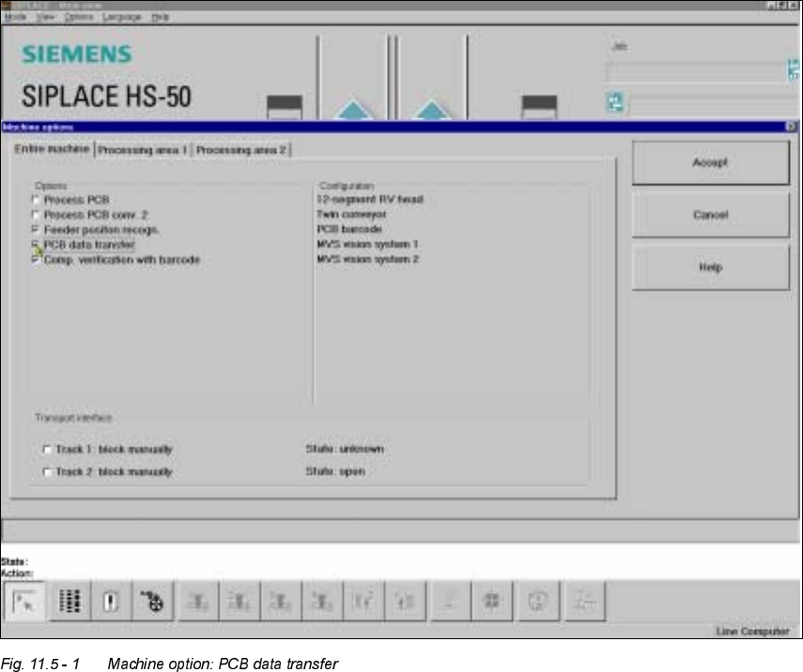Toggle Feeder position recogn. checkbox
Image resolution: width=803 pixels, height=672 pixels.
(x=36, y=230)
